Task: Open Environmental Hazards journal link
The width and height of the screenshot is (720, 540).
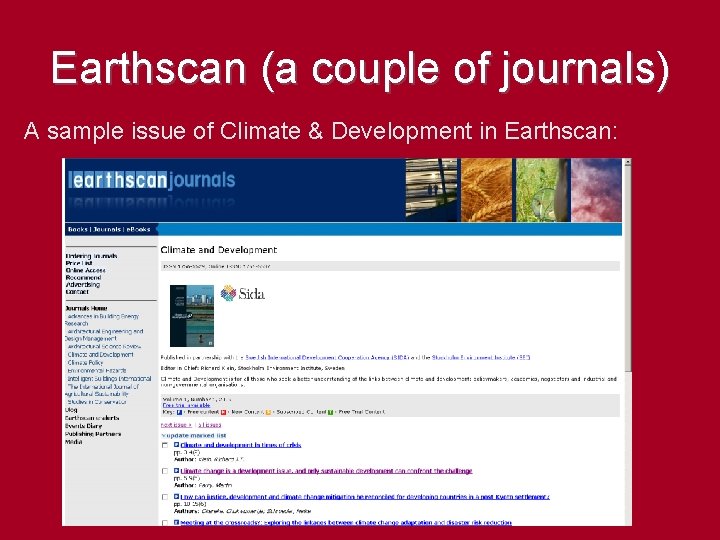Action: point(97,371)
